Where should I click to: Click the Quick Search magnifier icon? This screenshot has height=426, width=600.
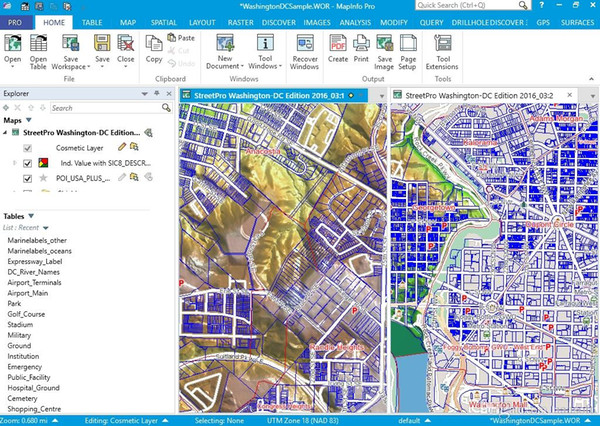523,5
